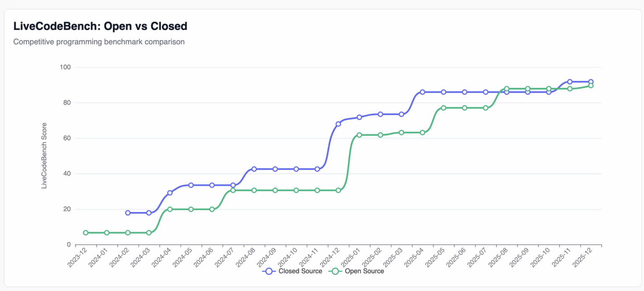Click the Closed Source point at 2025-01
Screen dimensions: 644x291
coord(359,117)
